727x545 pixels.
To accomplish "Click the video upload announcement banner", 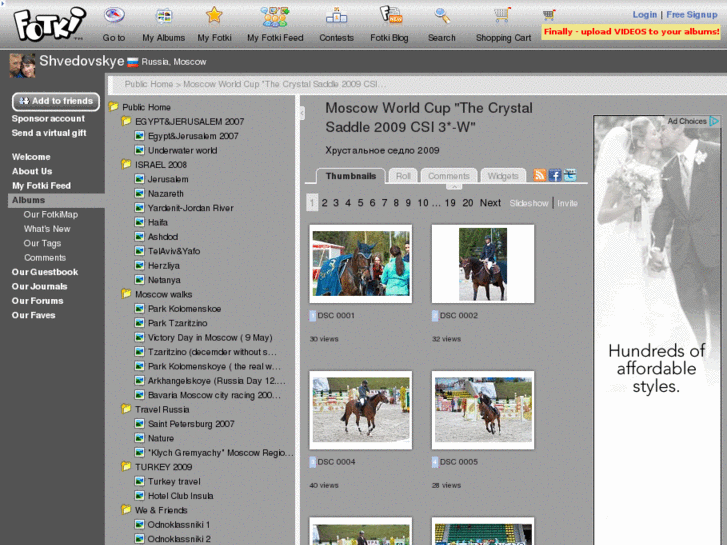I will coord(631,32).
